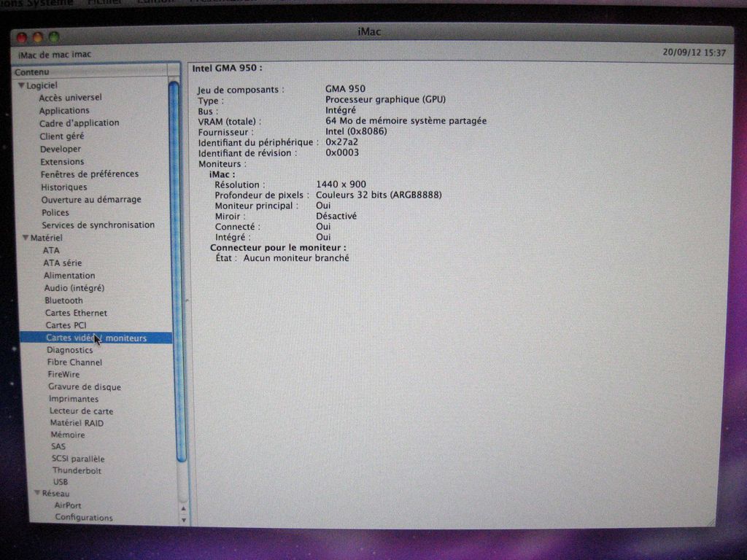The image size is (747, 560).
Task: Select Lecteur de carte
Action: point(82,411)
